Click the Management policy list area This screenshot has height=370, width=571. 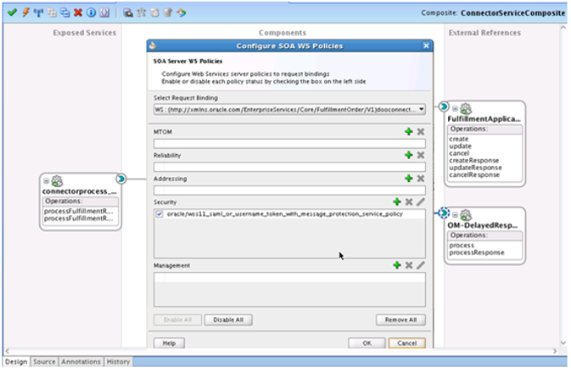click(x=290, y=290)
